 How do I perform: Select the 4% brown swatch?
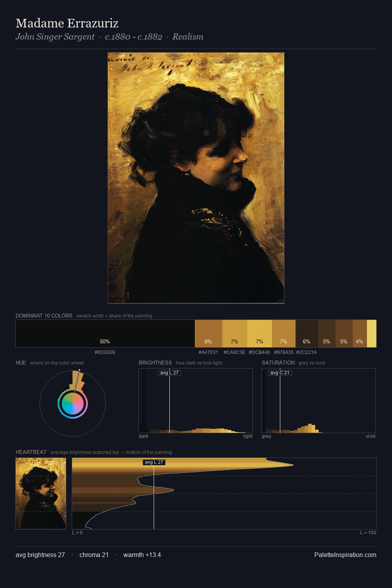pyautogui.click(x=360, y=334)
